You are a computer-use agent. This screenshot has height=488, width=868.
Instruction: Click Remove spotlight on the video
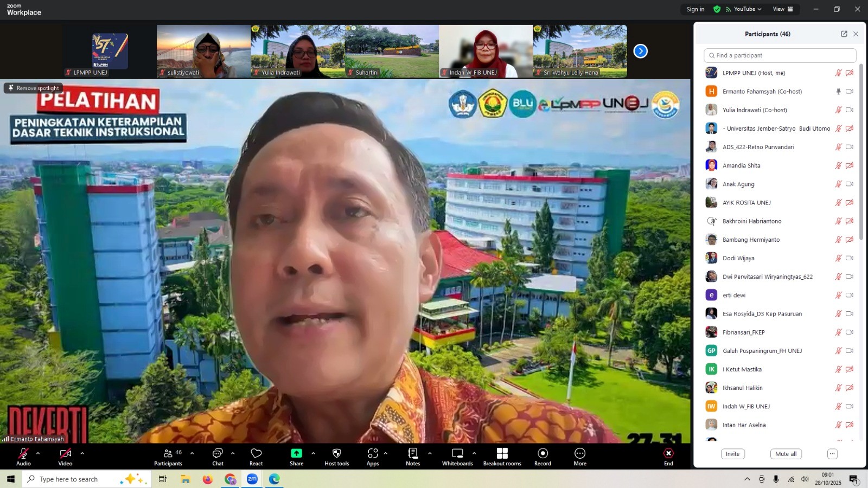34,88
